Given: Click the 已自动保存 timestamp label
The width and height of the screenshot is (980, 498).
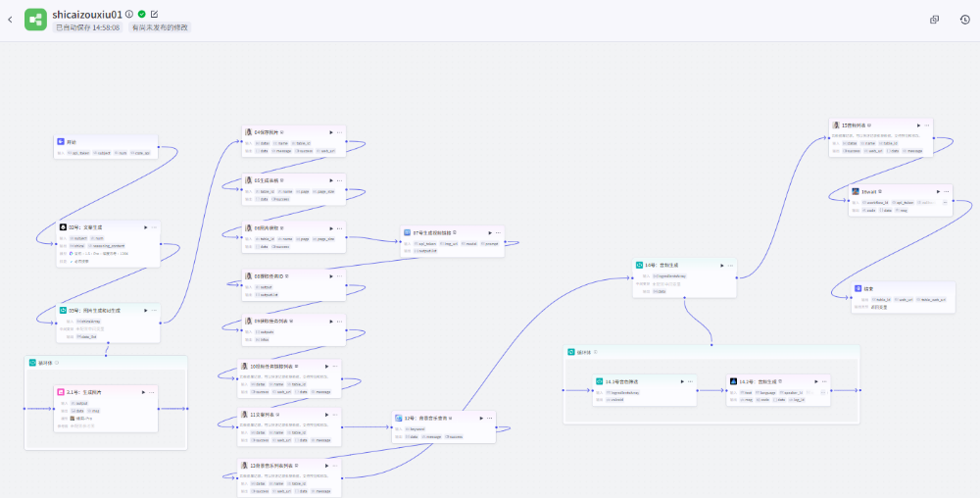Looking at the screenshot, I should (x=87, y=27).
